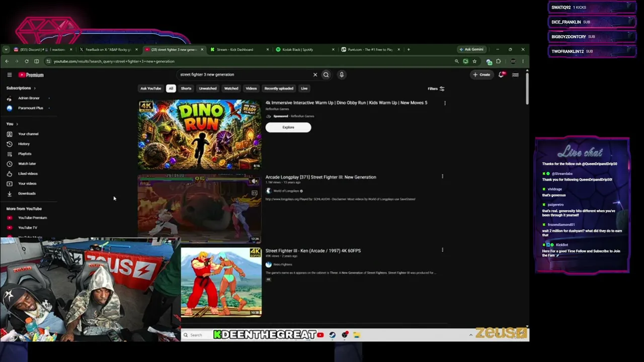Open Steam from the taskbar
This screenshot has height=362, width=644.
(333, 335)
